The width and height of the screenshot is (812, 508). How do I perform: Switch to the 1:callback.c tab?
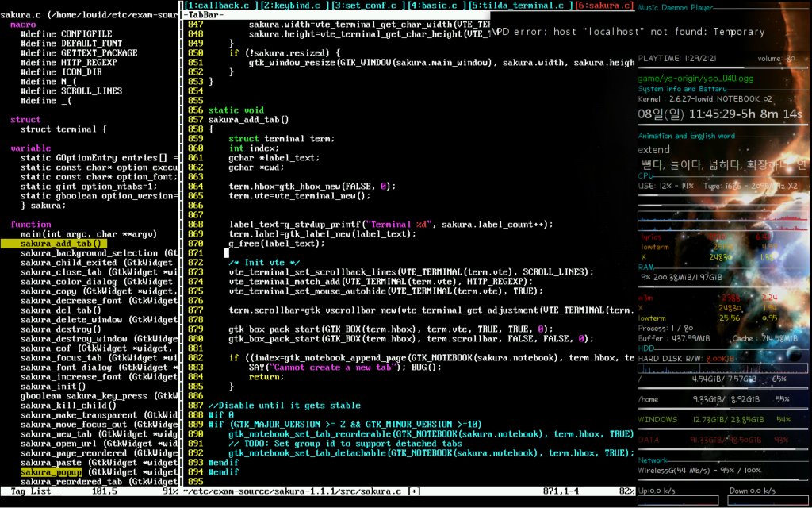click(220, 6)
